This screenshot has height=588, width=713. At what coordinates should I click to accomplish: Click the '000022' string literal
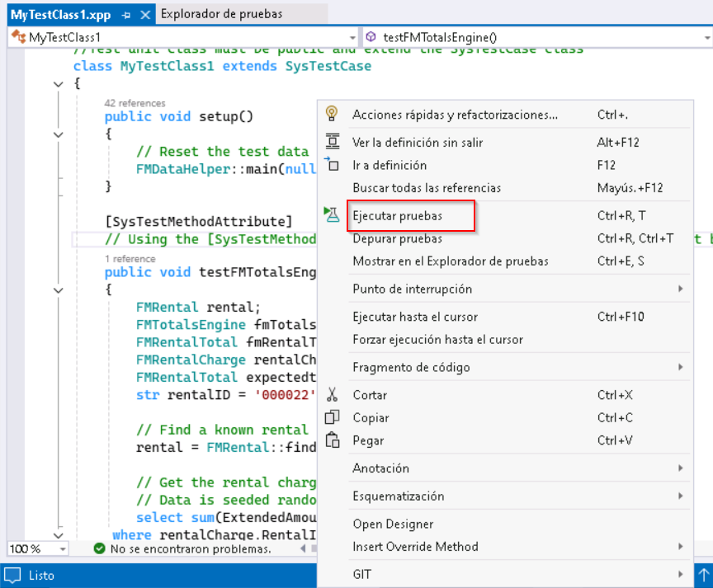(x=285, y=395)
